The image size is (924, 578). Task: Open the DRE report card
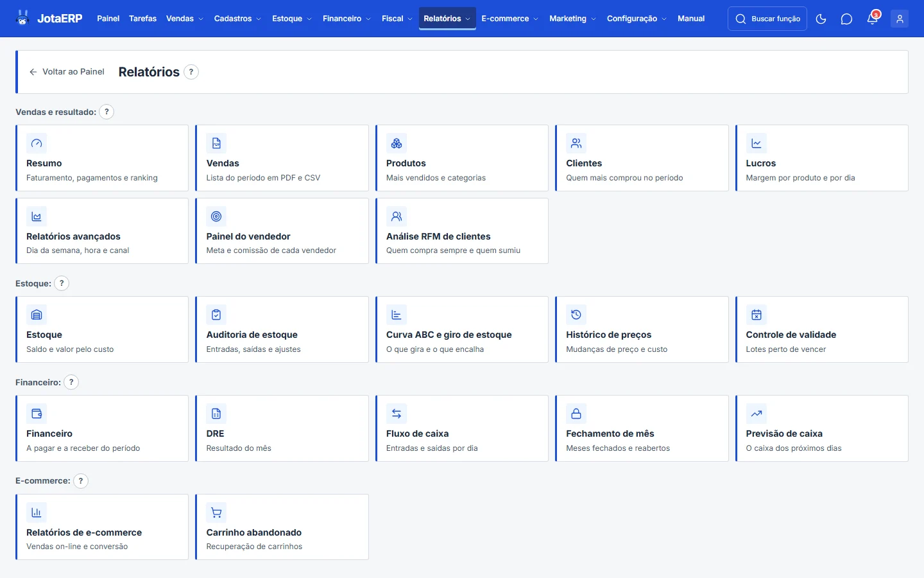(x=282, y=428)
